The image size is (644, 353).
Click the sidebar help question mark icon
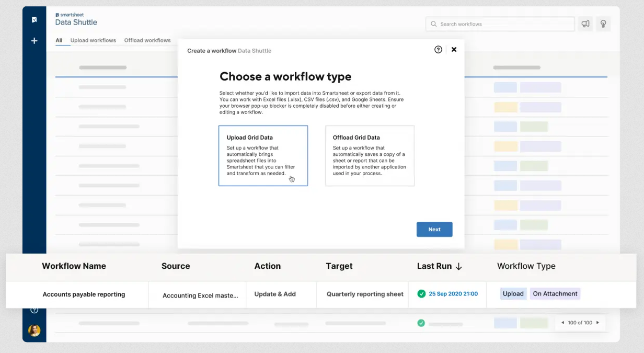34,310
